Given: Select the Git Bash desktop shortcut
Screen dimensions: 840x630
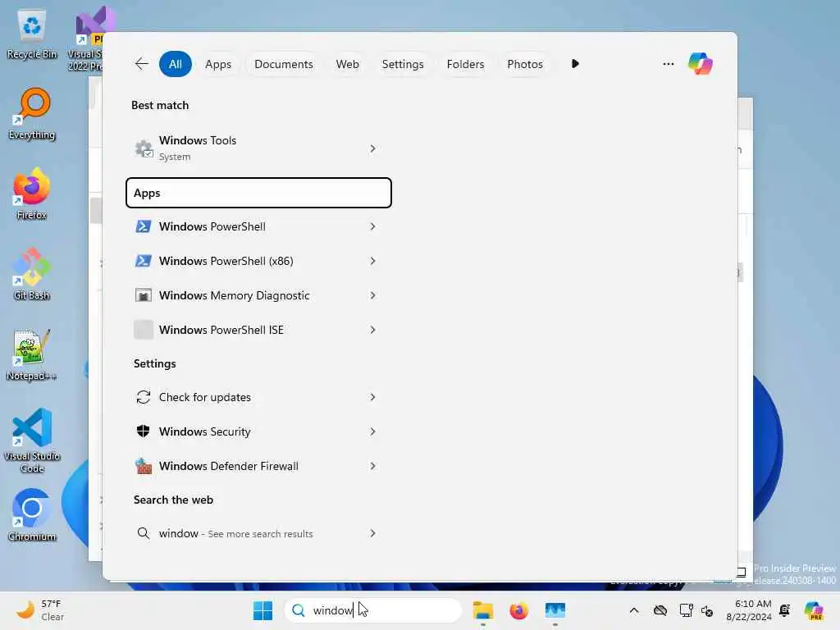Looking at the screenshot, I should (x=32, y=274).
